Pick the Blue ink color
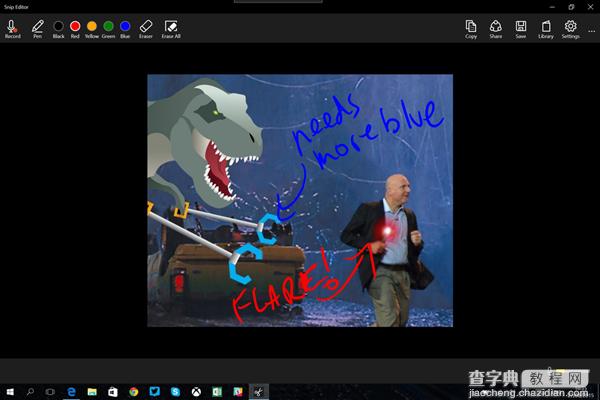The height and width of the screenshot is (400, 600). point(125,29)
